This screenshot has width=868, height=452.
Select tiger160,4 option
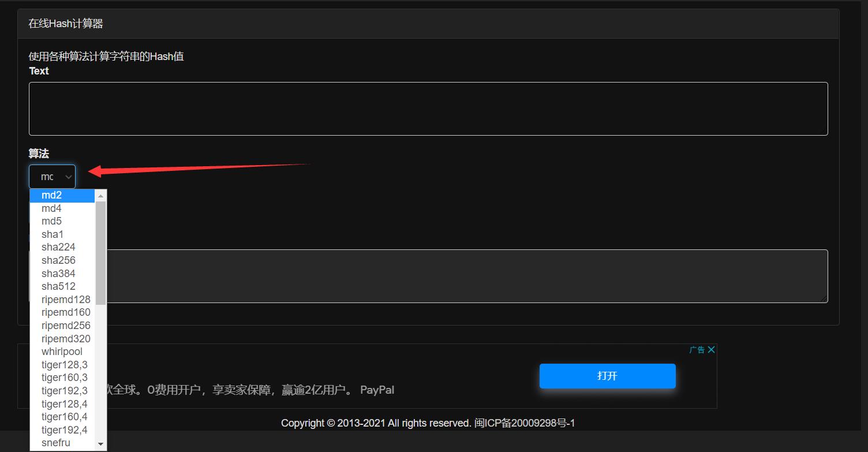point(62,417)
